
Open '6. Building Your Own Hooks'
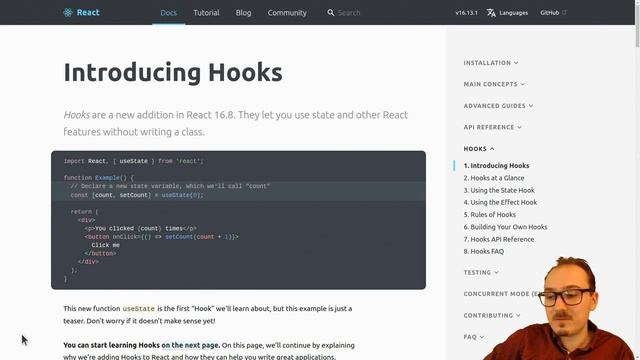click(x=505, y=227)
